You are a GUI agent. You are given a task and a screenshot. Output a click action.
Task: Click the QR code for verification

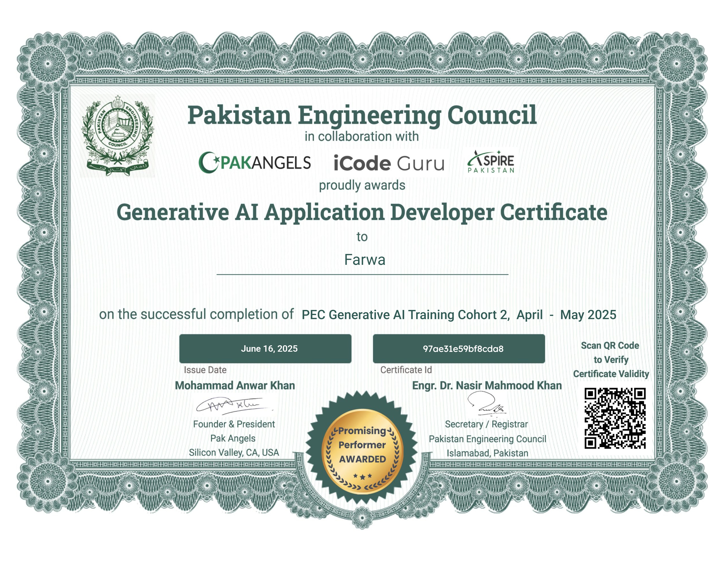click(x=615, y=418)
